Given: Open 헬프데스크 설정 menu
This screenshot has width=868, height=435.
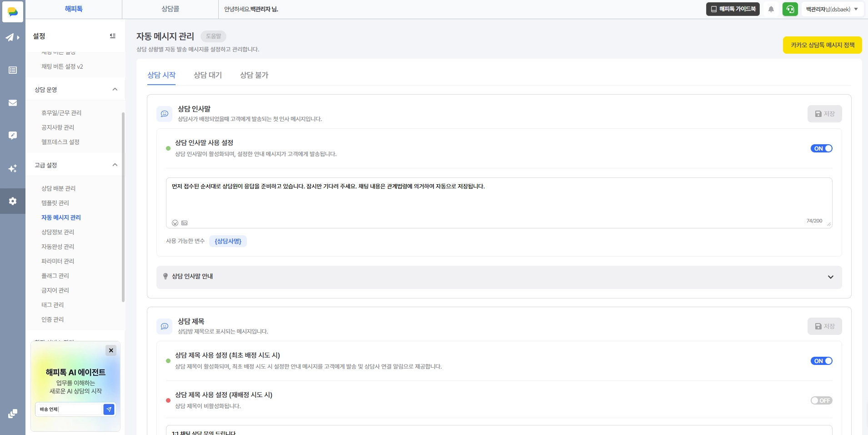Looking at the screenshot, I should click(60, 142).
